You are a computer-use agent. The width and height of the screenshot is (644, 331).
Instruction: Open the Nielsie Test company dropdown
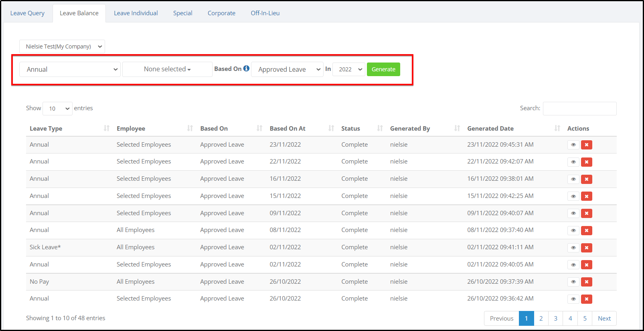point(62,46)
